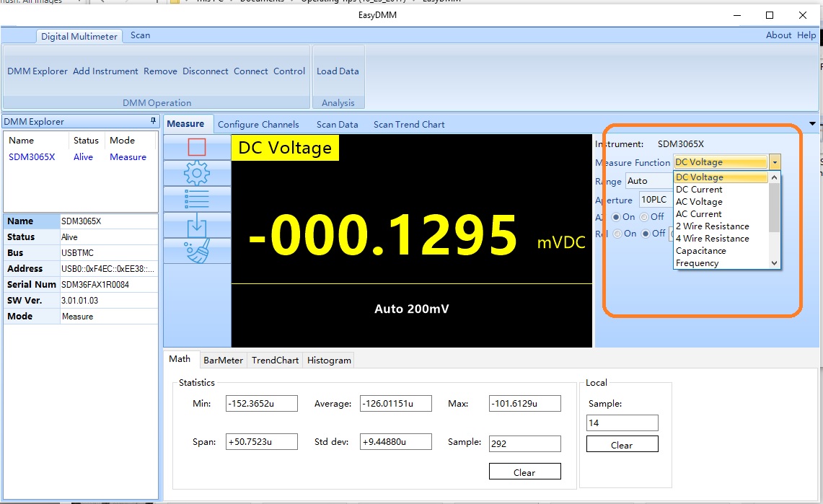
Task: Open the gear settings icon
Action: 197,173
